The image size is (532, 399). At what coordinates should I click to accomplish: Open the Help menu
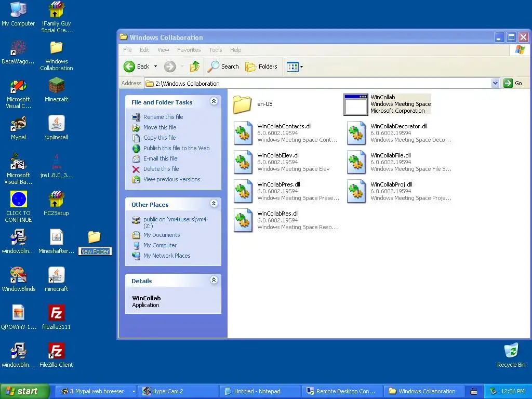pos(235,50)
